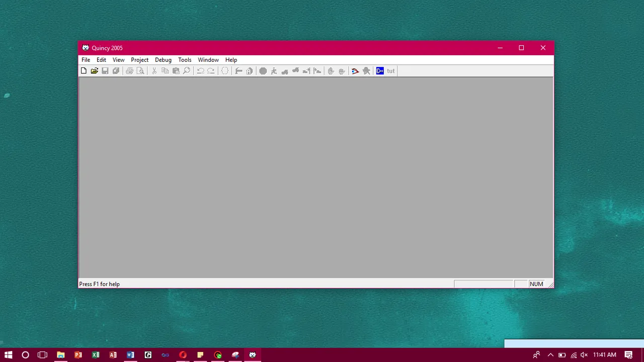Close the Quincy 2005 window
The image size is (644, 362).
click(x=543, y=48)
